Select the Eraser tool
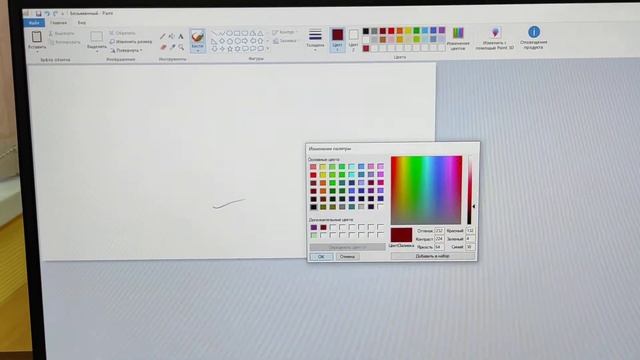Screen dimensions: 640x360 (x=163, y=47)
